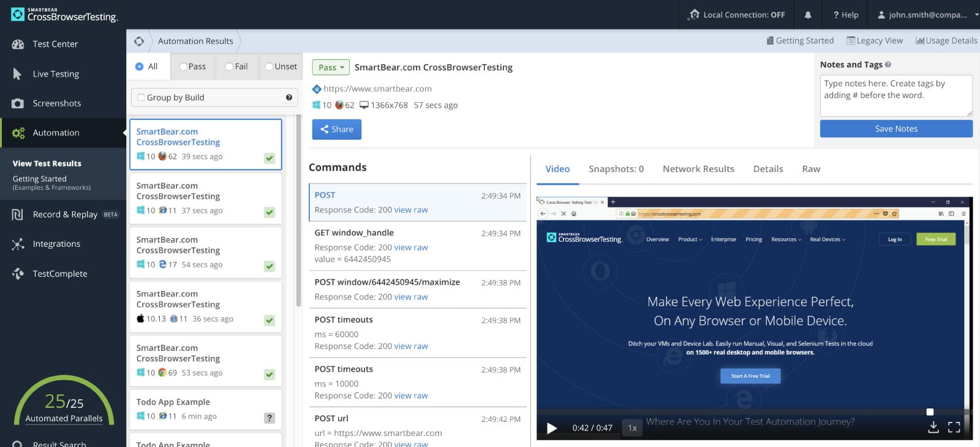The image size is (980, 447).
Task: Select the test result from 54 secs ago
Action: click(x=205, y=252)
